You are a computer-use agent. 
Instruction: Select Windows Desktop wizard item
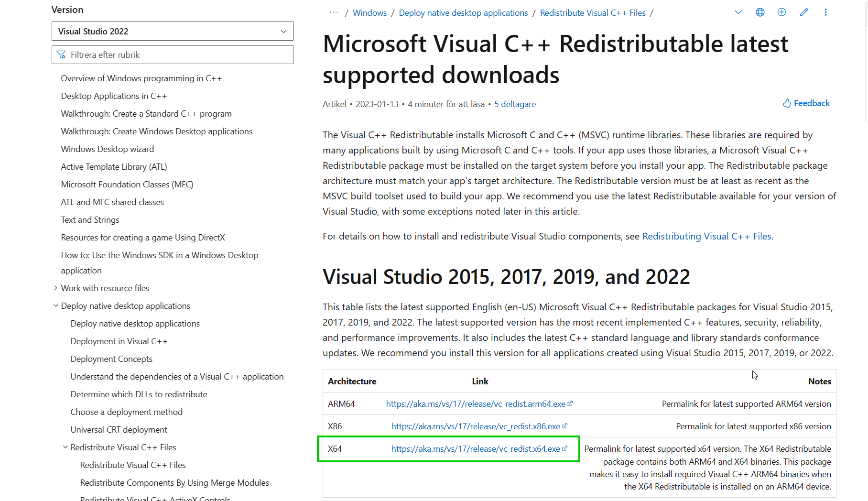coord(108,149)
